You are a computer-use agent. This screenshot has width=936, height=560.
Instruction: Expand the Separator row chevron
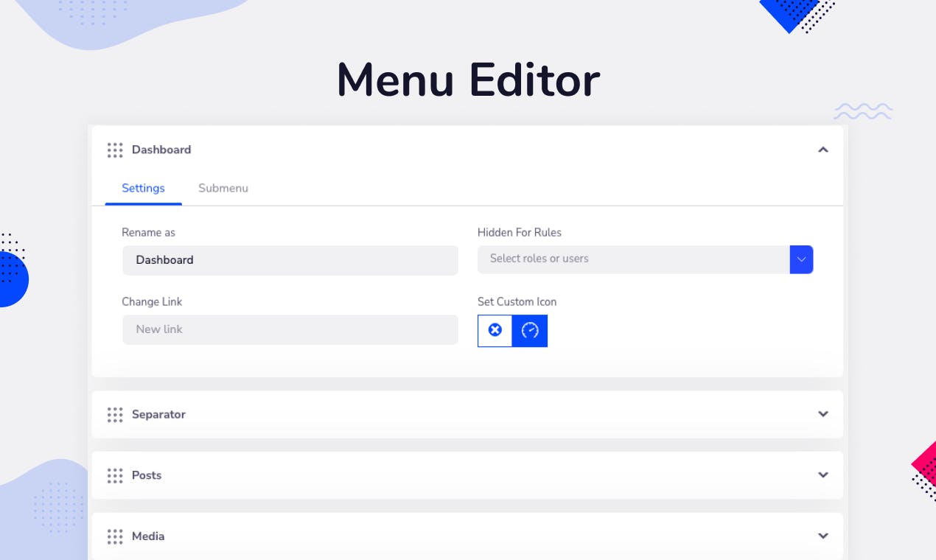point(823,414)
